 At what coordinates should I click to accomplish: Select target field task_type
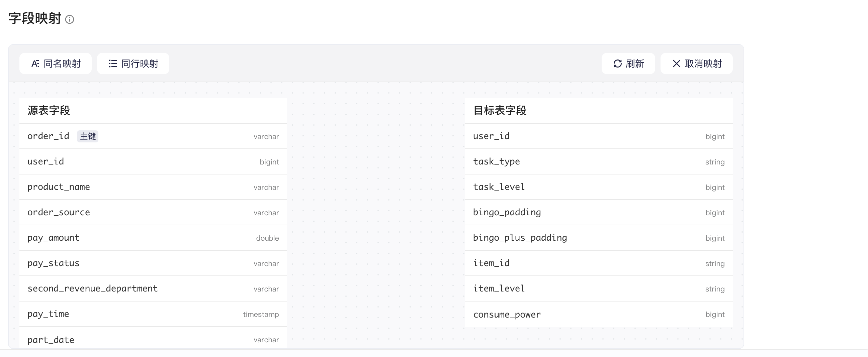tap(599, 162)
